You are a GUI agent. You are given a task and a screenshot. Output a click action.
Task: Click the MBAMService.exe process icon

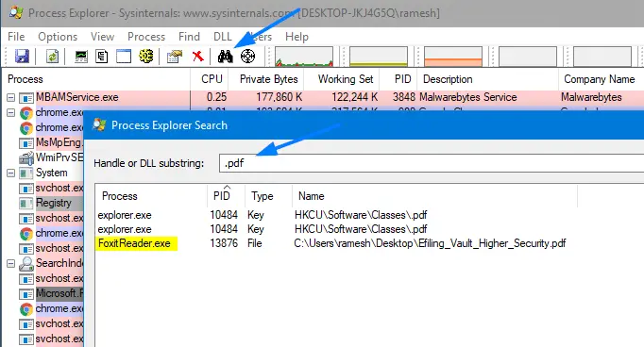point(26,98)
